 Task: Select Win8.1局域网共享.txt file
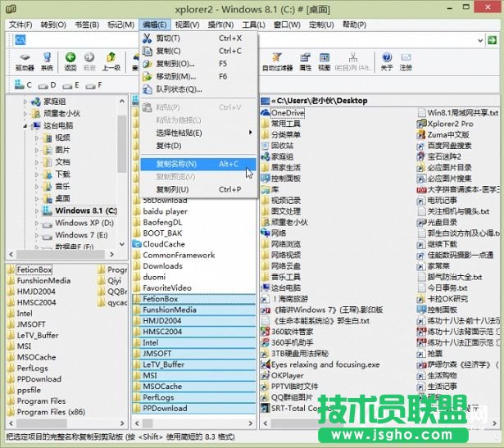(458, 113)
